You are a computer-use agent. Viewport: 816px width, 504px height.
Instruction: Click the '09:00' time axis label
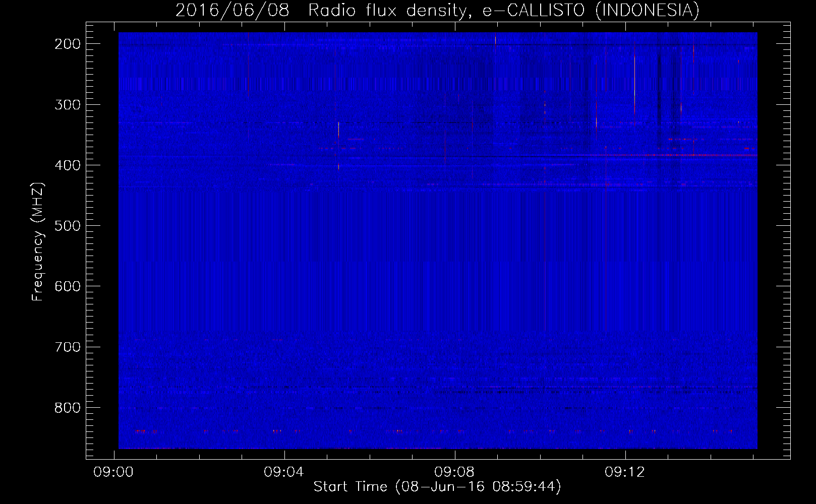113,472
